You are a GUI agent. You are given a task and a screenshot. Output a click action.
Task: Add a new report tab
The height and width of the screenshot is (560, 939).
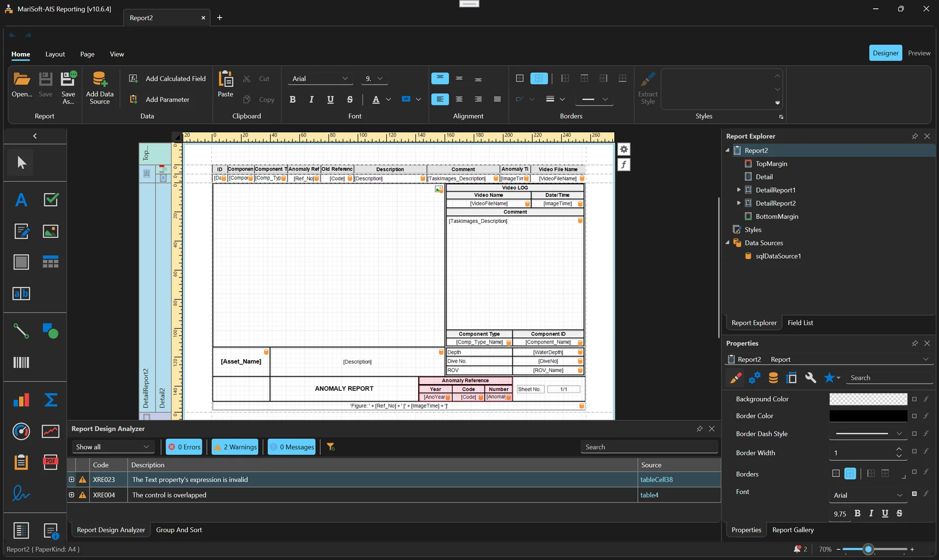[220, 18]
